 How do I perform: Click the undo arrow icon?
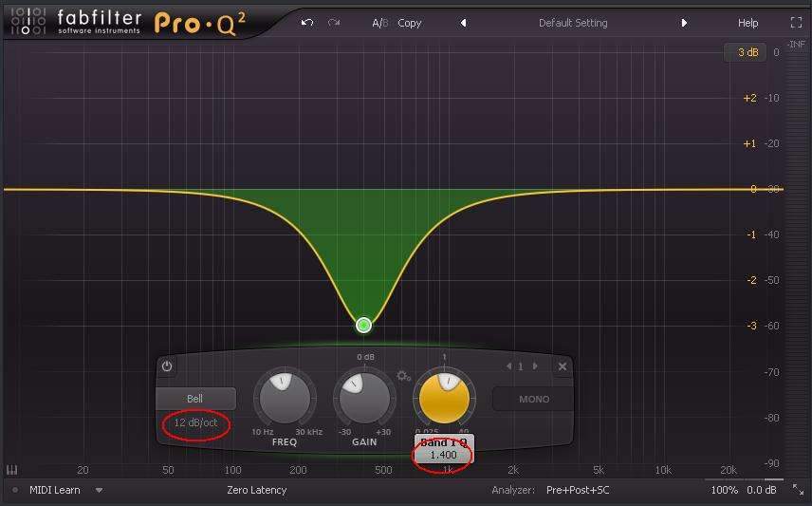[x=306, y=23]
